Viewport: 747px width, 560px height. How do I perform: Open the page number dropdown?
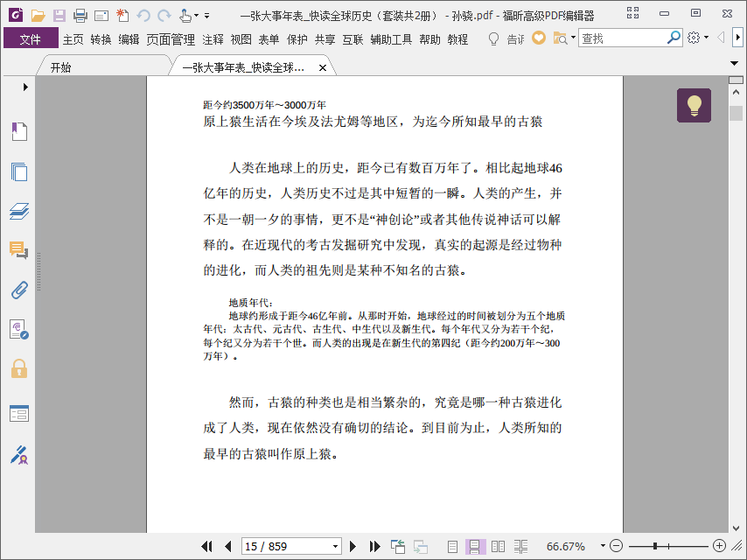(x=335, y=546)
